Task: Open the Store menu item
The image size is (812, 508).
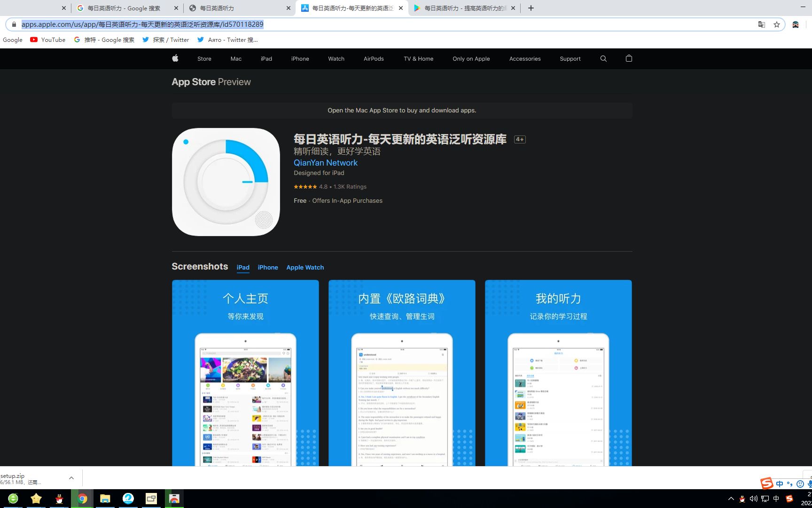Action: click(x=204, y=59)
